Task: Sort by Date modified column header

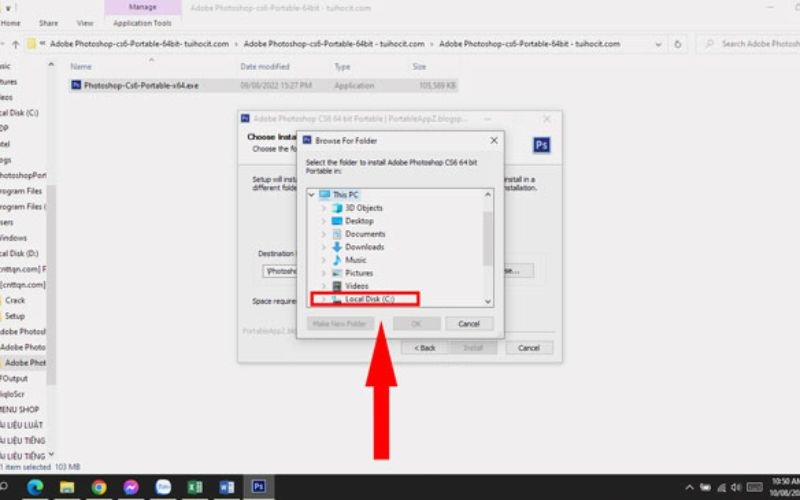Action: [x=265, y=67]
